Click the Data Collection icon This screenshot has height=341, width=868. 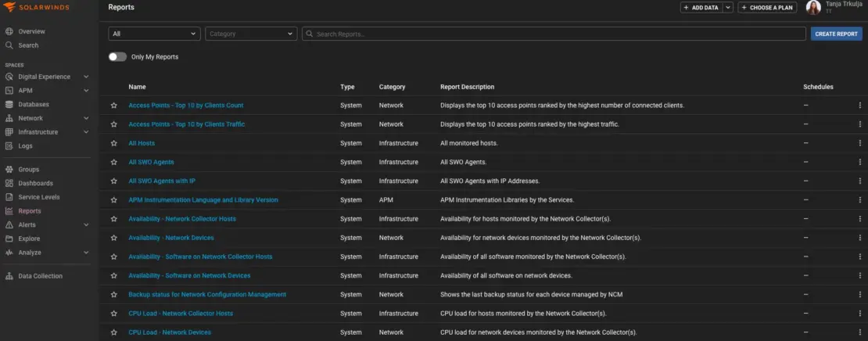pos(9,276)
